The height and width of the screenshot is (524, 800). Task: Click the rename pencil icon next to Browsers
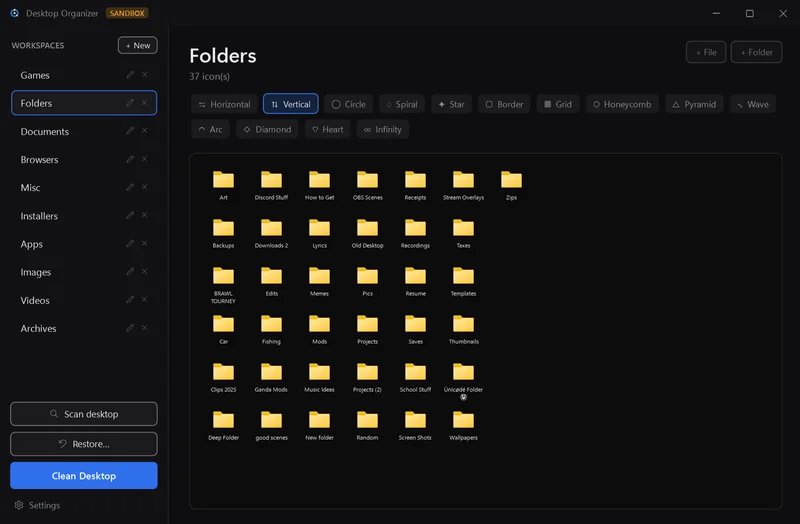coord(130,159)
